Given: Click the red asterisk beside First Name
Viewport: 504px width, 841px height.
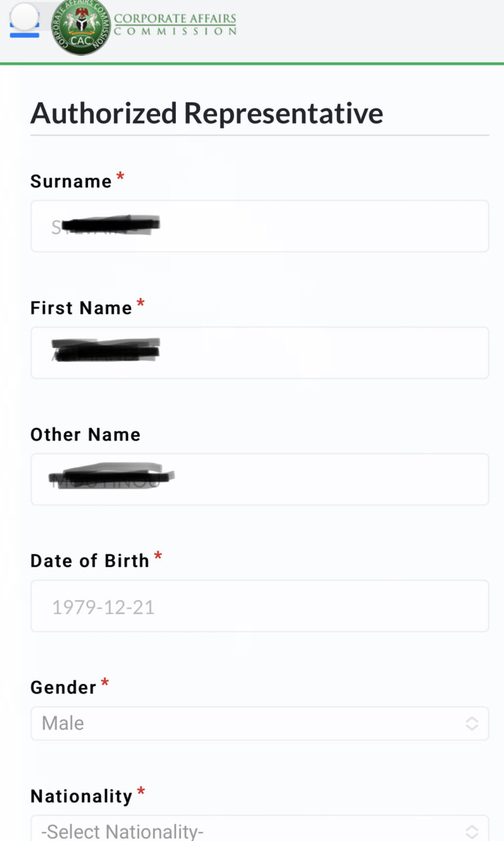Looking at the screenshot, I should point(140,304).
